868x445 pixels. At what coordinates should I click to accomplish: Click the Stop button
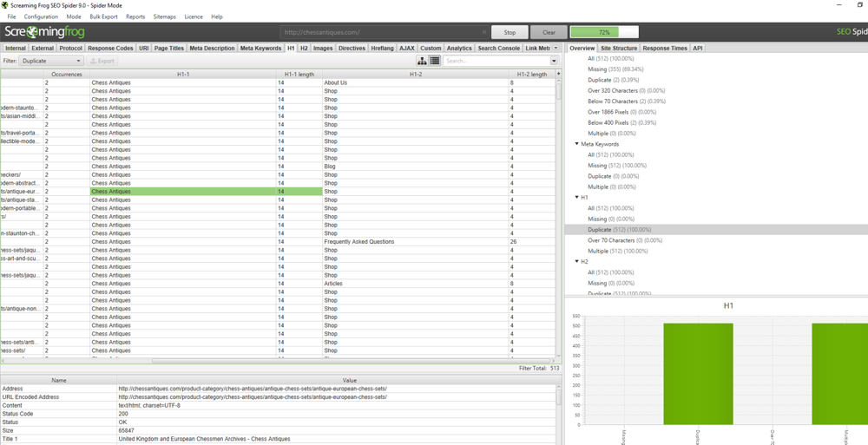[x=510, y=32]
